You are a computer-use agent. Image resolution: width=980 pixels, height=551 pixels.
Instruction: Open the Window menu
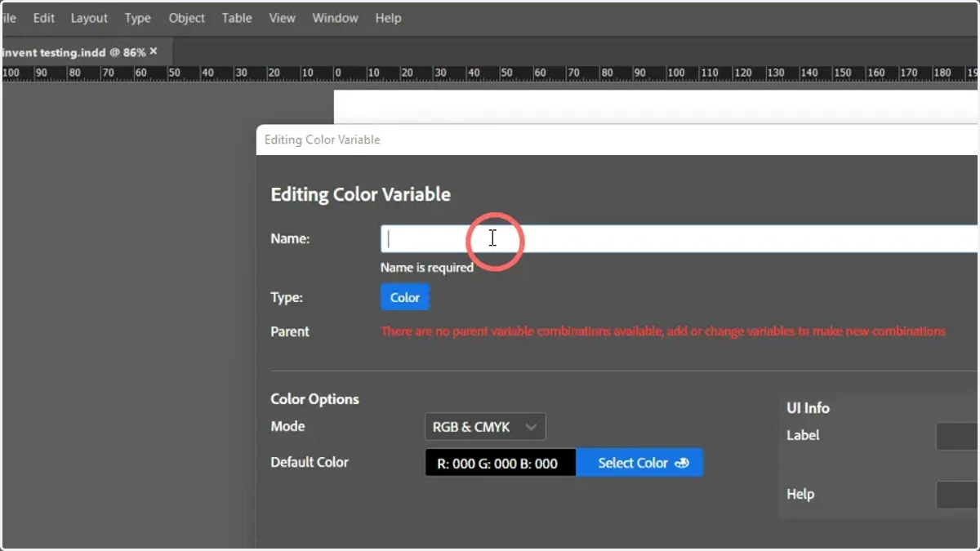pos(335,18)
